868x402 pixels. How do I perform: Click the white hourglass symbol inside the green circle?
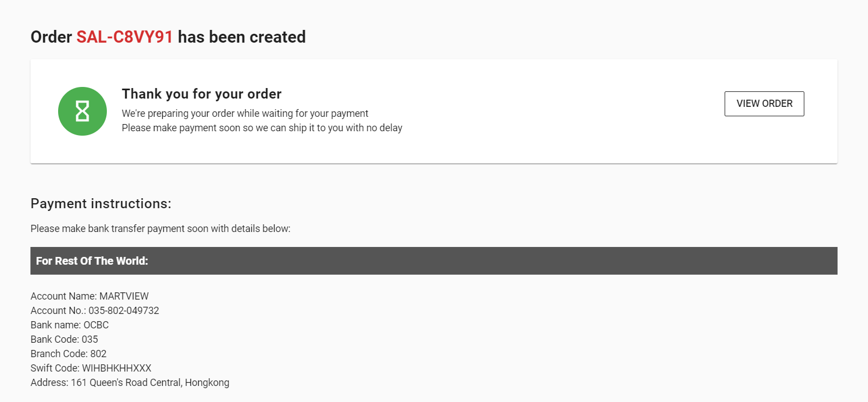coord(82,111)
